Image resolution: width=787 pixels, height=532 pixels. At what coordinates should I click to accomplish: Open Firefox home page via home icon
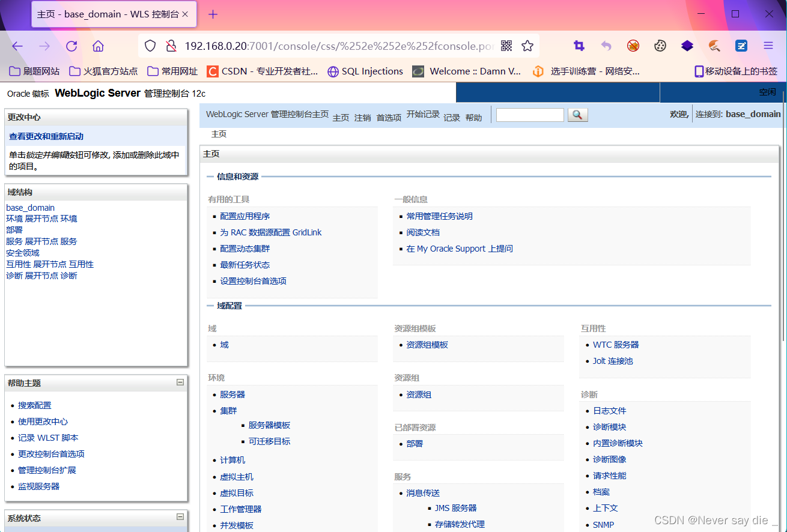(x=98, y=46)
